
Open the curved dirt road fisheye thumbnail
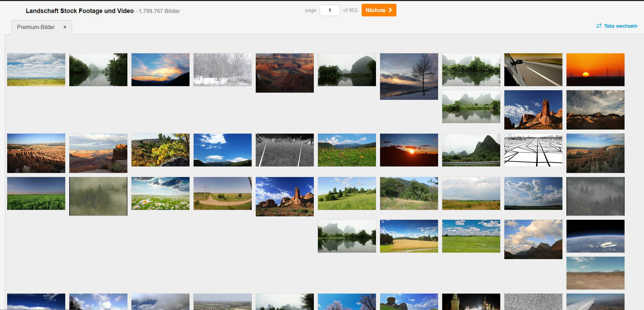(223, 193)
